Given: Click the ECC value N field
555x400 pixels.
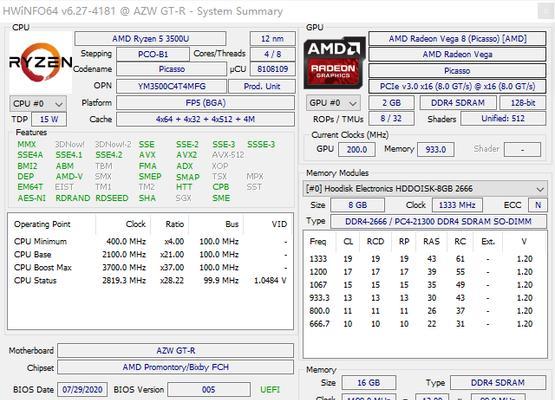Looking at the screenshot, I should (538, 205).
